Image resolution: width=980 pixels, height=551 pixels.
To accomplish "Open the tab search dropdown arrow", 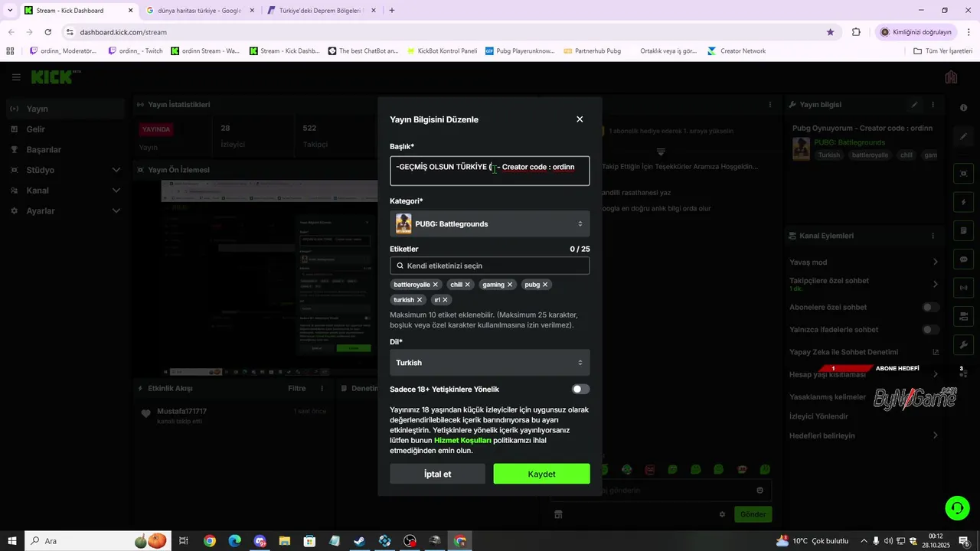I will point(10,11).
